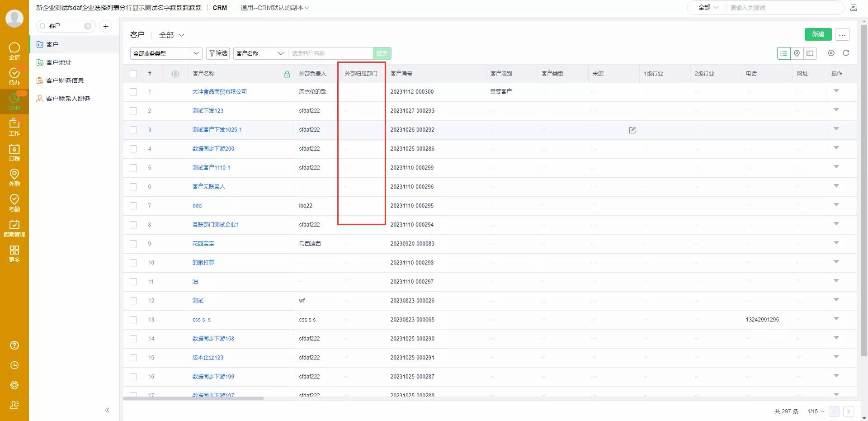Click the horizontal scrollbar under the table

pyautogui.click(x=193, y=398)
